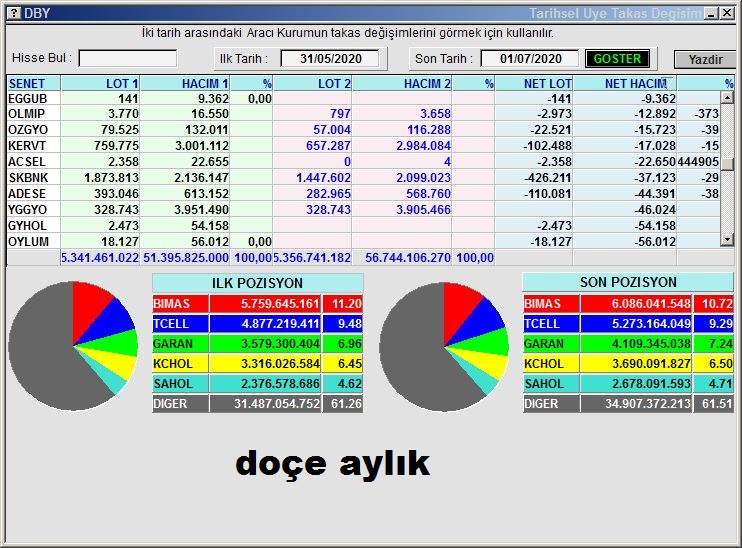Click table scrollbar up arrow
The width and height of the screenshot is (742, 548).
(727, 97)
